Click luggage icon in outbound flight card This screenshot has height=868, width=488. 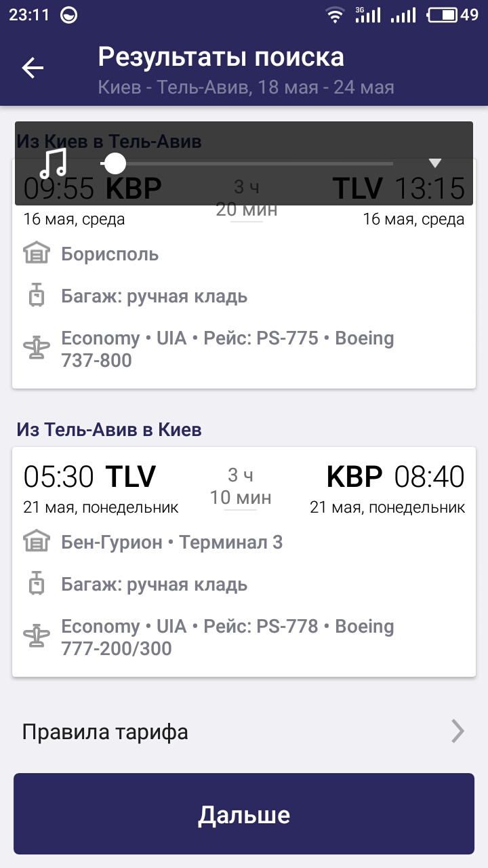pyautogui.click(x=37, y=296)
